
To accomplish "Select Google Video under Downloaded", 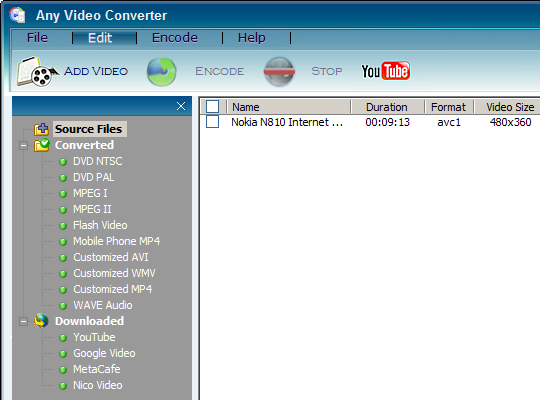I will 104,353.
